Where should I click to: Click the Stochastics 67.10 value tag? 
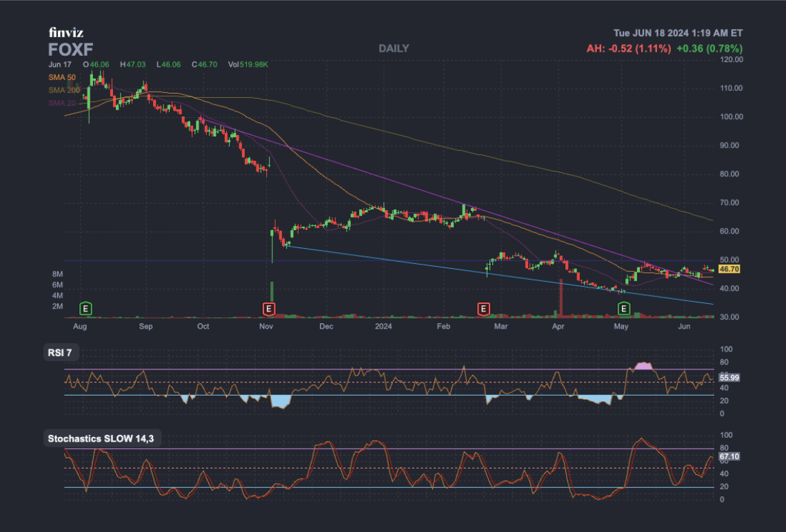tap(729, 456)
